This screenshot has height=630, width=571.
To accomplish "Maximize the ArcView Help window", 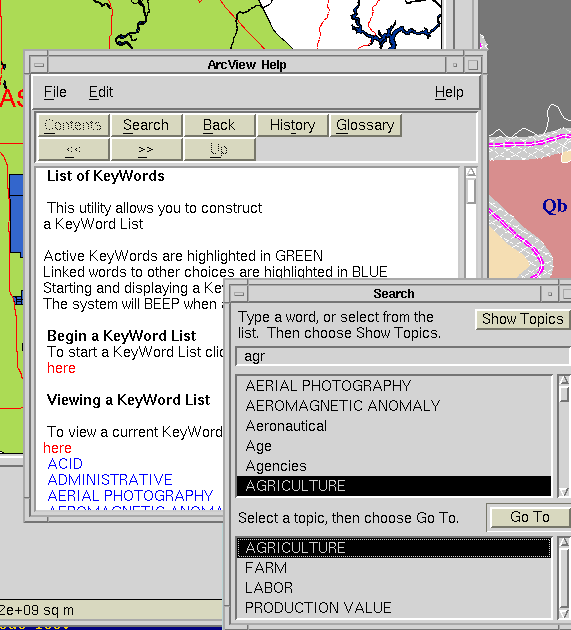I will tap(473, 65).
